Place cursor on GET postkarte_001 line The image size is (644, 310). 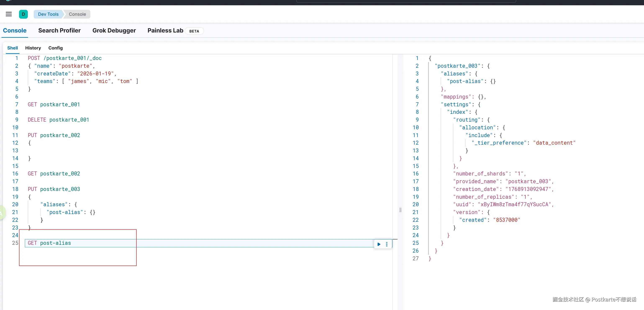pos(54,104)
